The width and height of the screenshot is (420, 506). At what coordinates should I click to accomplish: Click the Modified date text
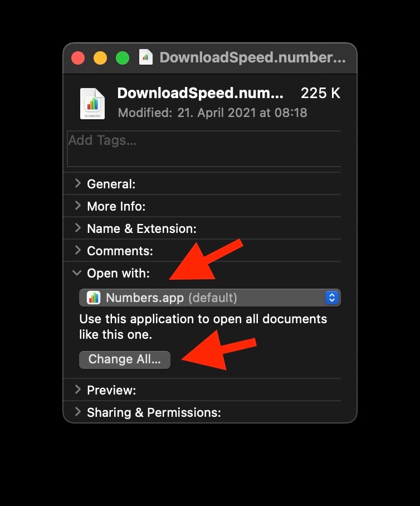212,113
